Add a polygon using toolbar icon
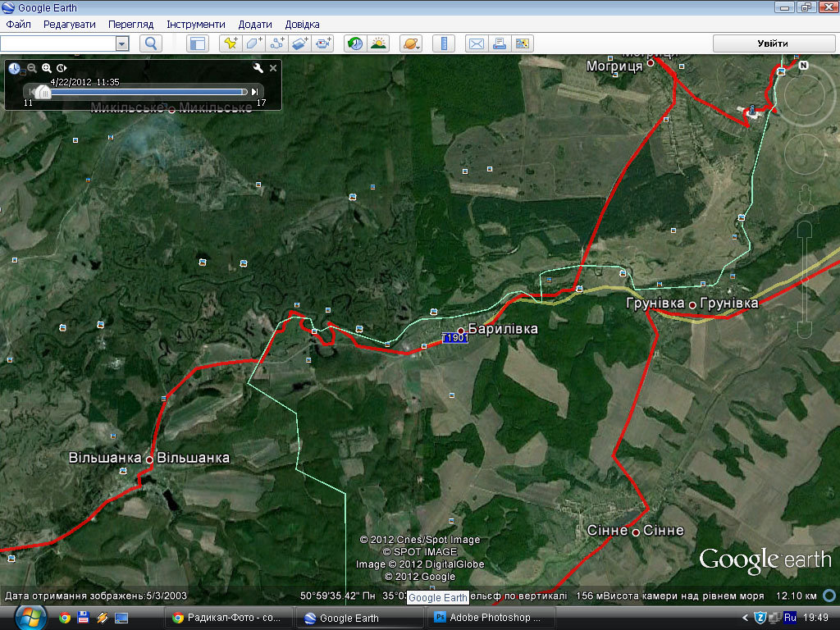Screen dimensions: 840x630 254,43
